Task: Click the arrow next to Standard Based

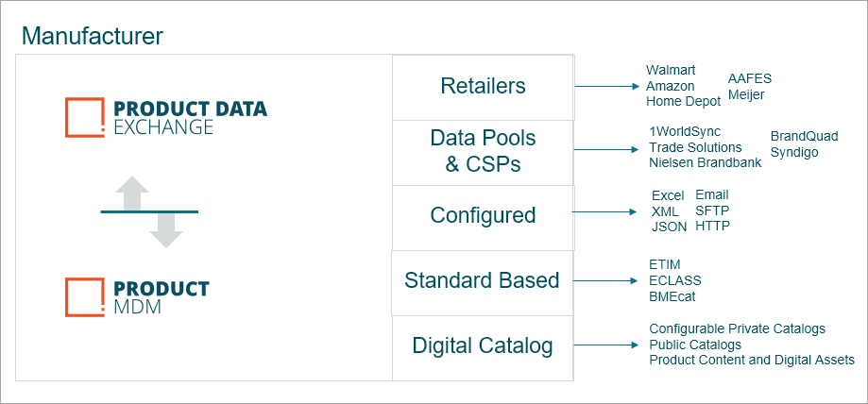Action: pos(606,280)
